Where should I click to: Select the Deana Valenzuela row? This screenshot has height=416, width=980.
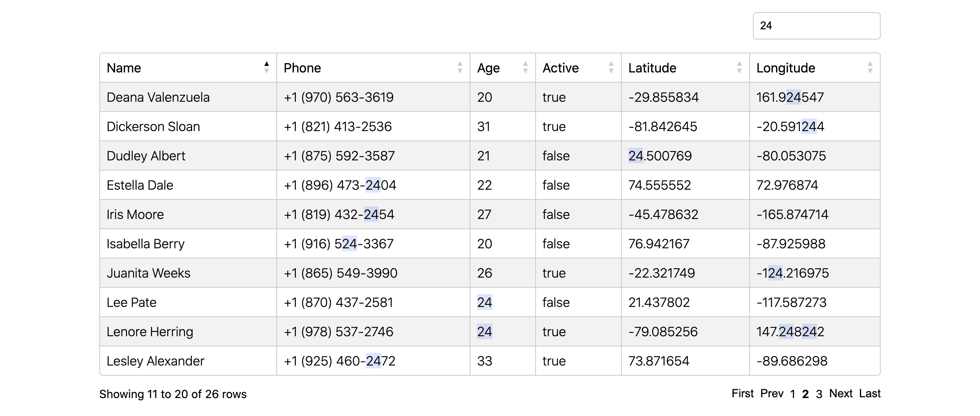(490, 97)
